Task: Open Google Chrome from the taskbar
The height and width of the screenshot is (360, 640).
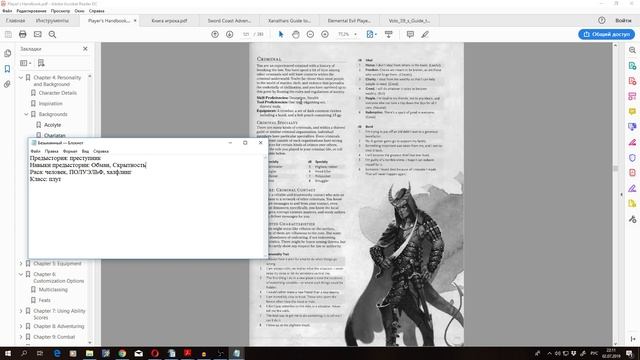Action: coord(122,353)
